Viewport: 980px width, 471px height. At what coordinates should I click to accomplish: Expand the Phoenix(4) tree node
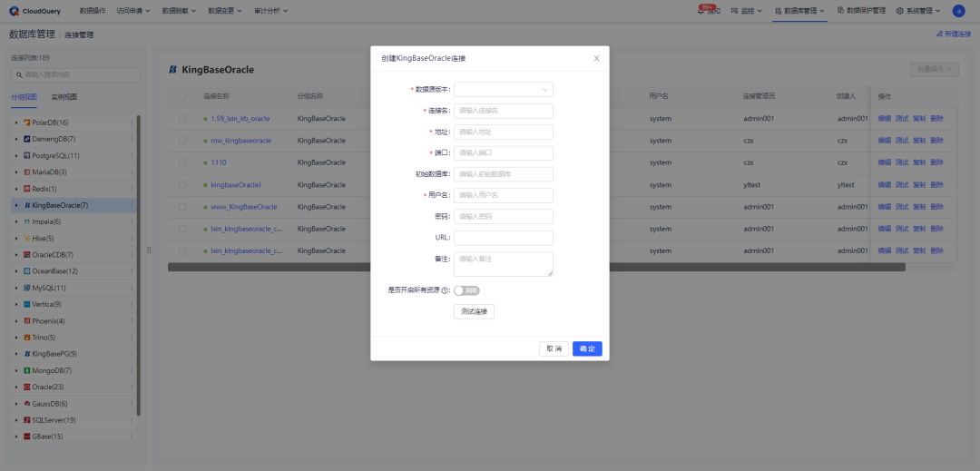pos(17,321)
